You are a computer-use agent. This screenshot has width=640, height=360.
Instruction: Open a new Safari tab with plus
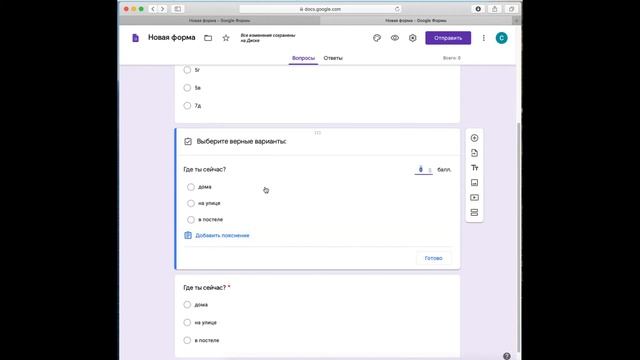point(517,20)
